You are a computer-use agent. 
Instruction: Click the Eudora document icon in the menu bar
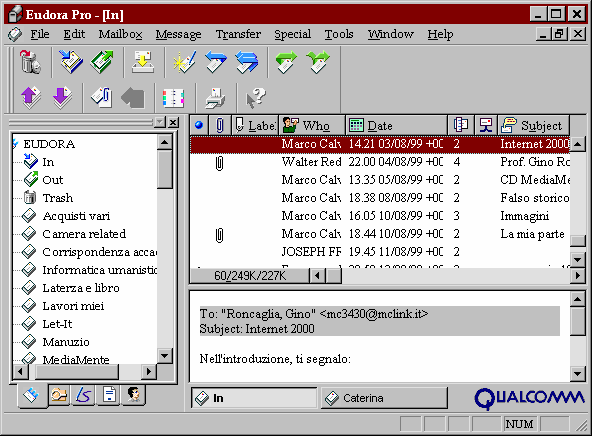pos(15,34)
